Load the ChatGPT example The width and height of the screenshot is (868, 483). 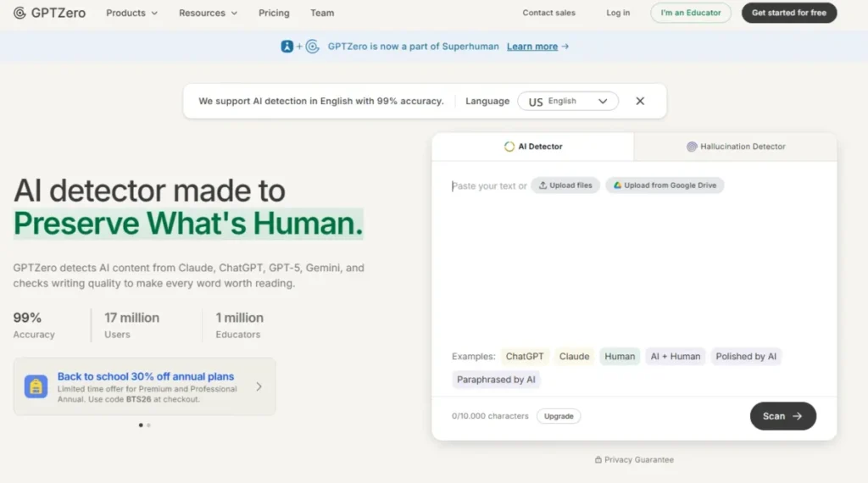click(x=524, y=356)
